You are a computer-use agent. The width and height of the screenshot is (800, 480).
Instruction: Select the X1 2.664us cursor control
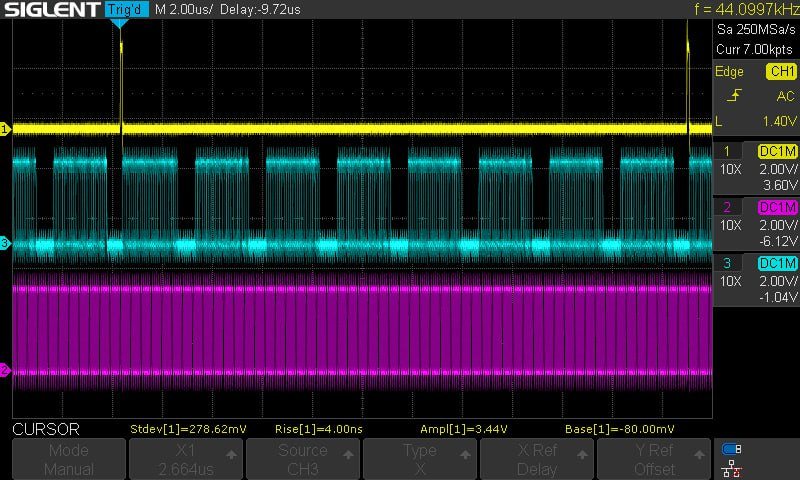pyautogui.click(x=186, y=459)
